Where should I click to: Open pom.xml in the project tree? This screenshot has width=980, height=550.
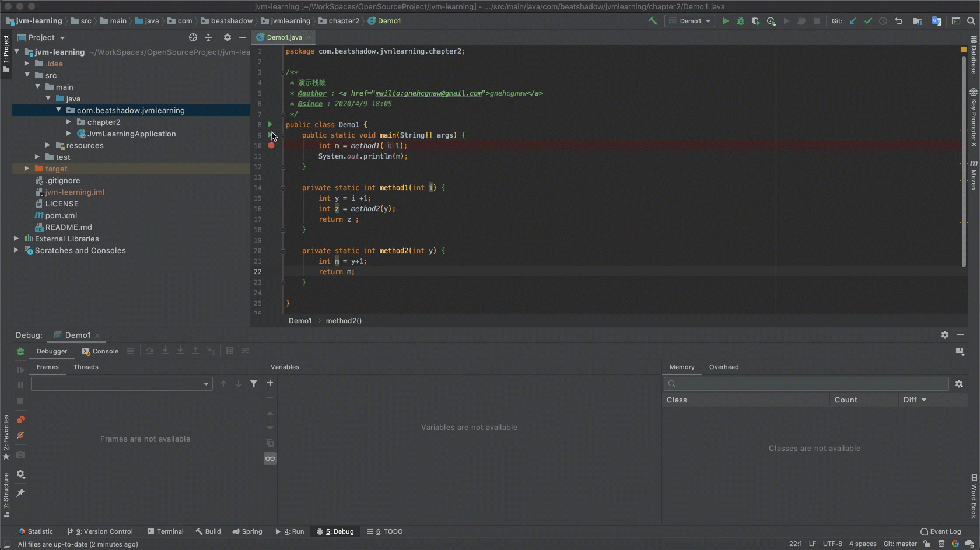[x=61, y=215]
